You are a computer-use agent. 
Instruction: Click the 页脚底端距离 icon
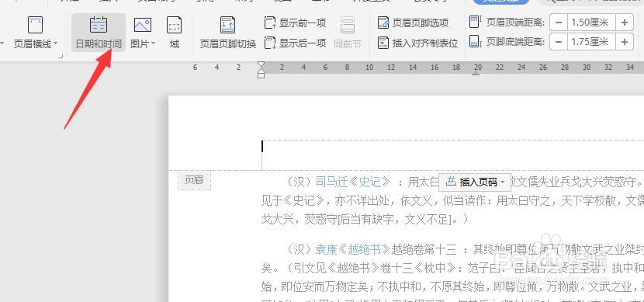coord(475,41)
